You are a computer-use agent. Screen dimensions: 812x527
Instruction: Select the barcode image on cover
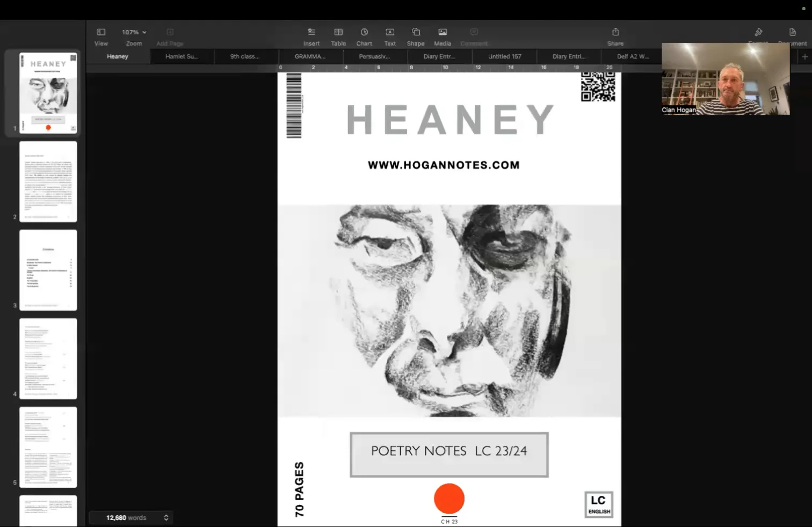click(294, 106)
